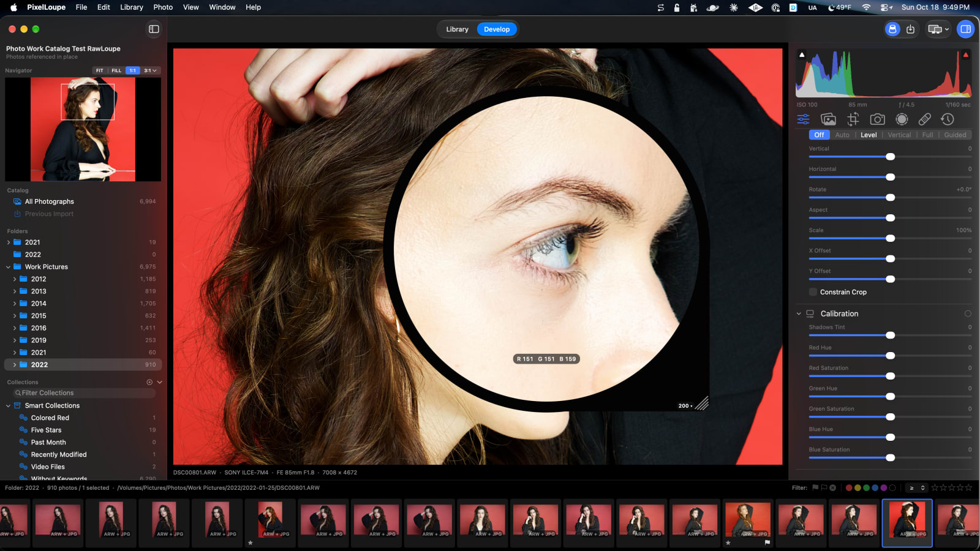Choose the Auto upright option

842,135
